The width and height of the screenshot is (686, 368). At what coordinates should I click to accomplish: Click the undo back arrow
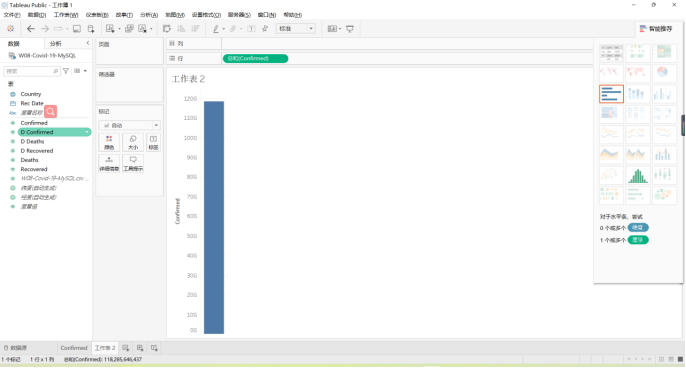(x=31, y=29)
